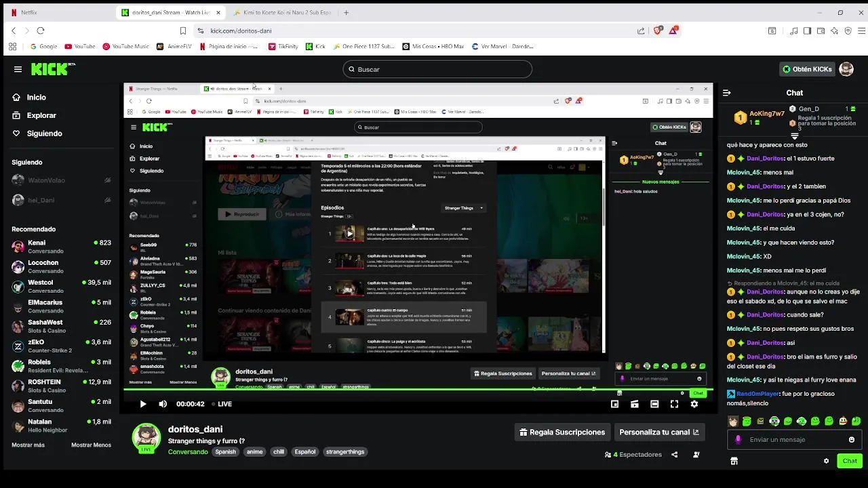Viewport: 868px width, 488px height.
Task: Expand list with Mostrar más
Action: pos(28,445)
